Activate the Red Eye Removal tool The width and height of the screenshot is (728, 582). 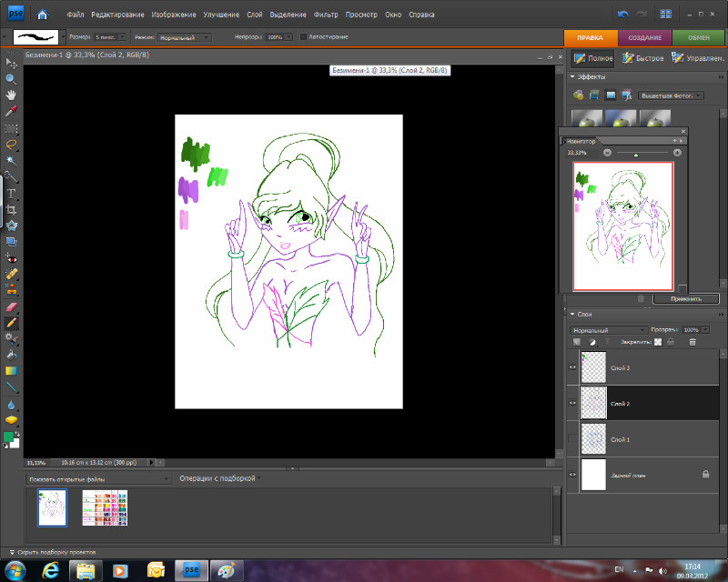pyautogui.click(x=12, y=258)
